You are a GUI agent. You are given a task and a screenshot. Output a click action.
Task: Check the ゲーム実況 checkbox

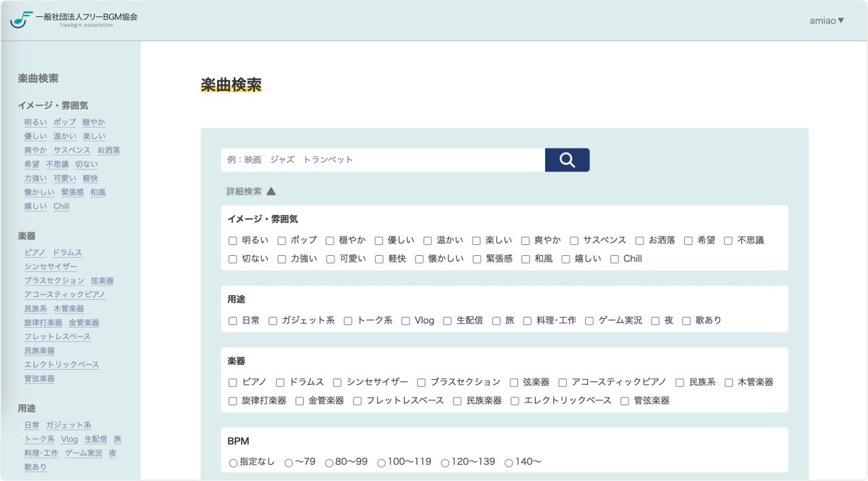point(589,321)
